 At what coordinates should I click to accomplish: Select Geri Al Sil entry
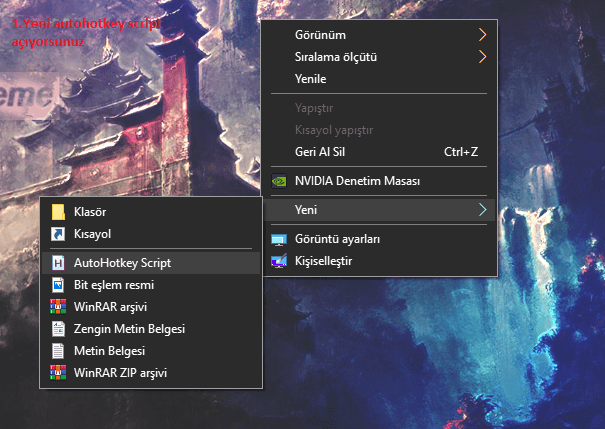point(379,152)
